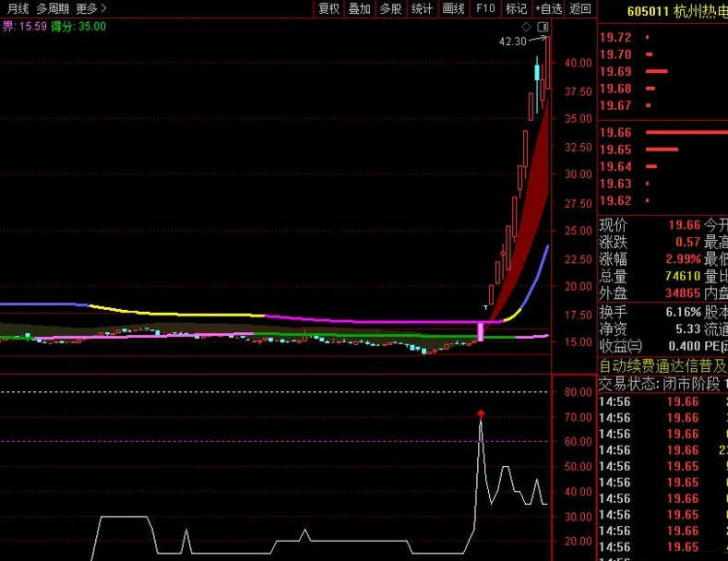Click the 收益(三) value 0.400
Image resolution: width=728 pixels, height=561 pixels.
[x=685, y=346]
